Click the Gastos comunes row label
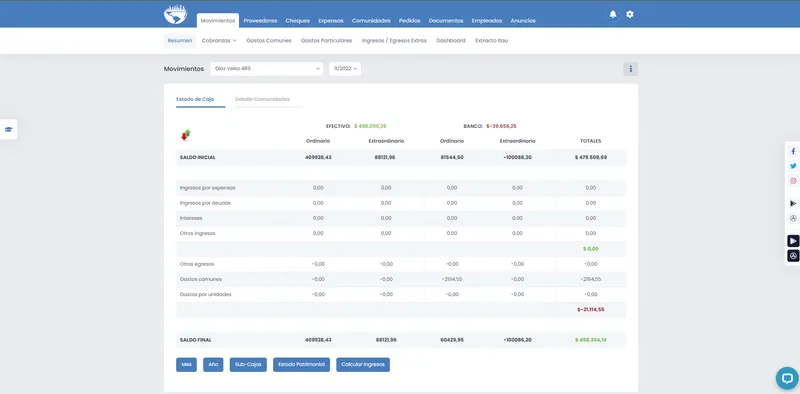The image size is (800, 394). coord(201,279)
